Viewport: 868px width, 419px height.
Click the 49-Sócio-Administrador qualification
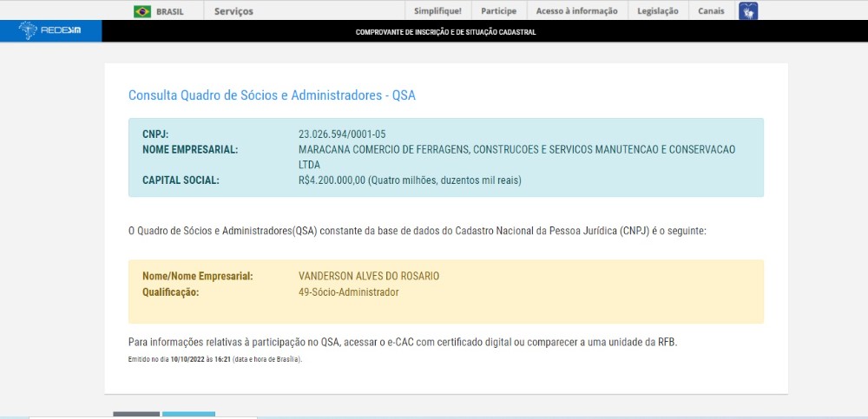pos(348,292)
